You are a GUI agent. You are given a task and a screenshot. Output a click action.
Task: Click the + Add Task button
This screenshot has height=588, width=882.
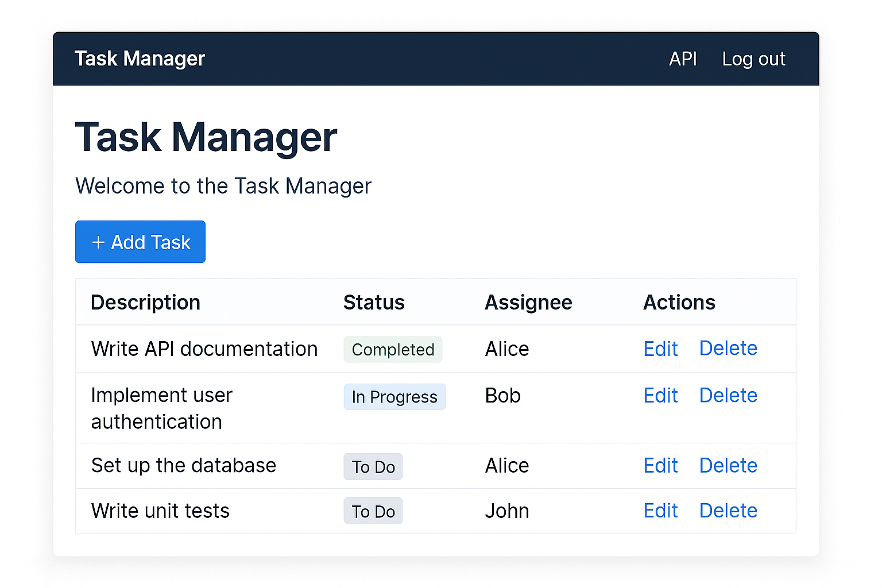[140, 242]
